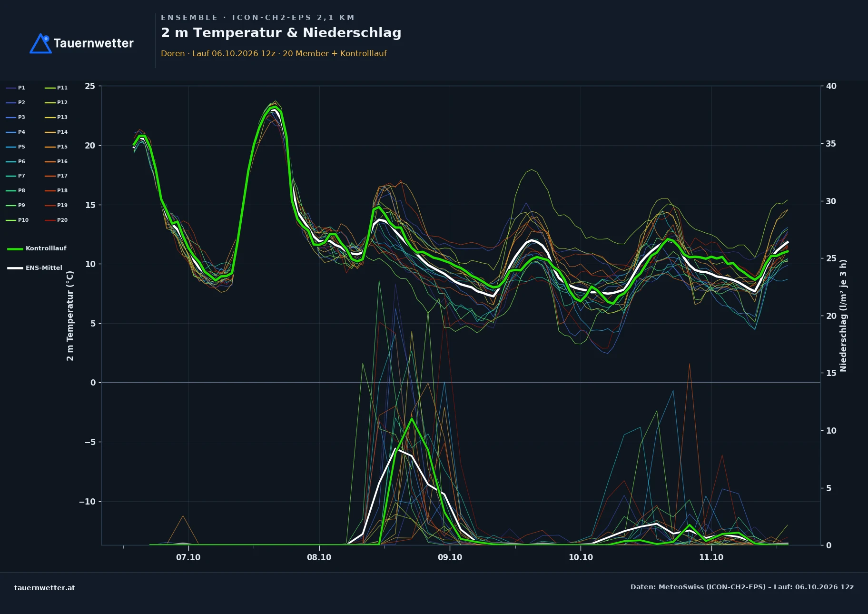868x614 pixels.
Task: Select the P6 legend label
Action: (x=16, y=161)
